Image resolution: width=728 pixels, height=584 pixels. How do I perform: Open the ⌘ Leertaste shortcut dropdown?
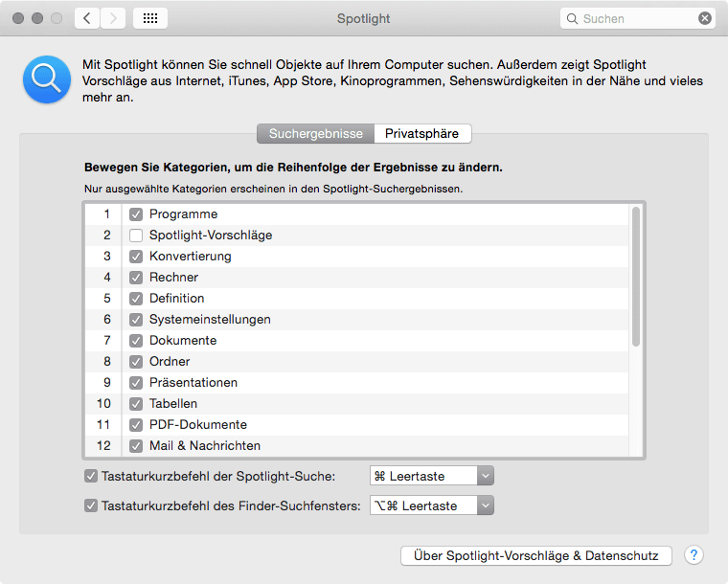[x=432, y=476]
